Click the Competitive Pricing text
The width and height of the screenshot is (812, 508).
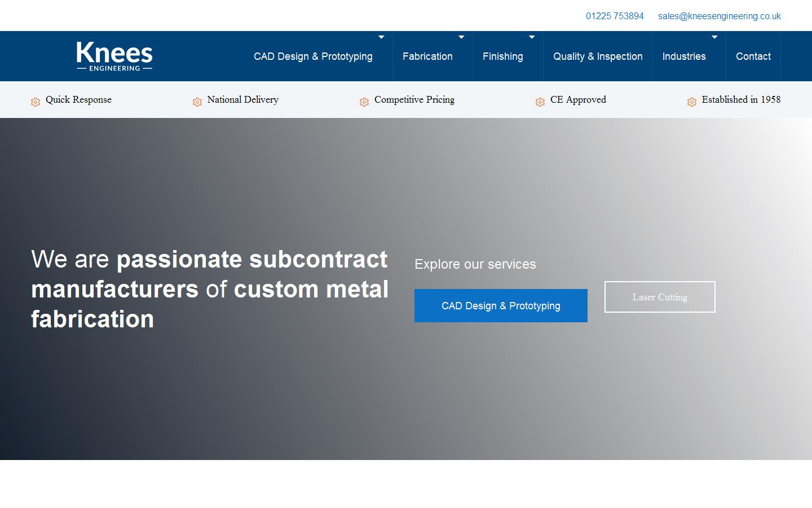pos(414,100)
